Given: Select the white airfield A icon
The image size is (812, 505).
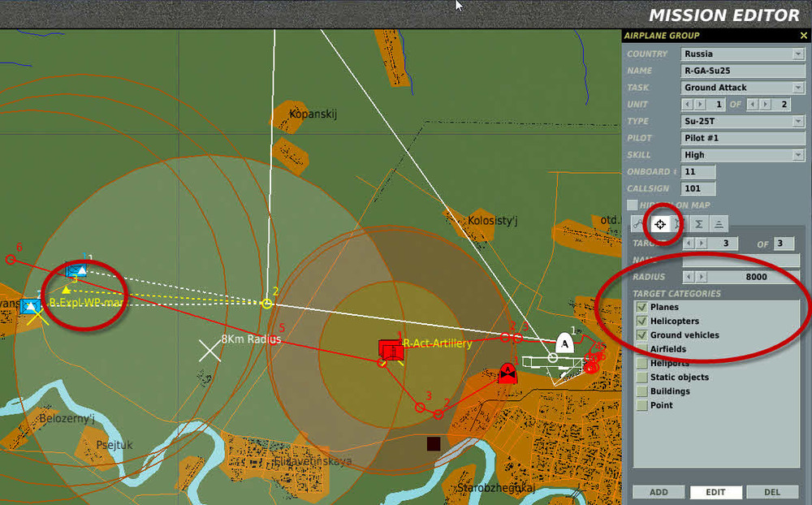Looking at the screenshot, I should point(564,343).
